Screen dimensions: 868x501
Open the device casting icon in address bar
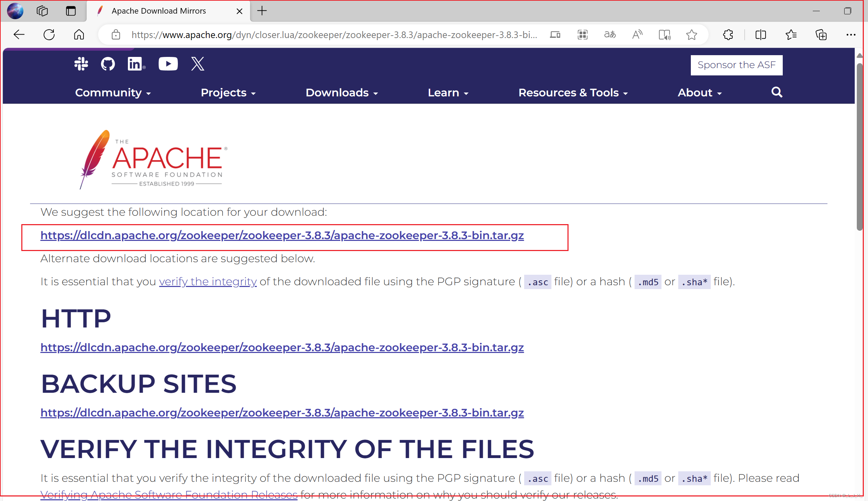tap(555, 35)
